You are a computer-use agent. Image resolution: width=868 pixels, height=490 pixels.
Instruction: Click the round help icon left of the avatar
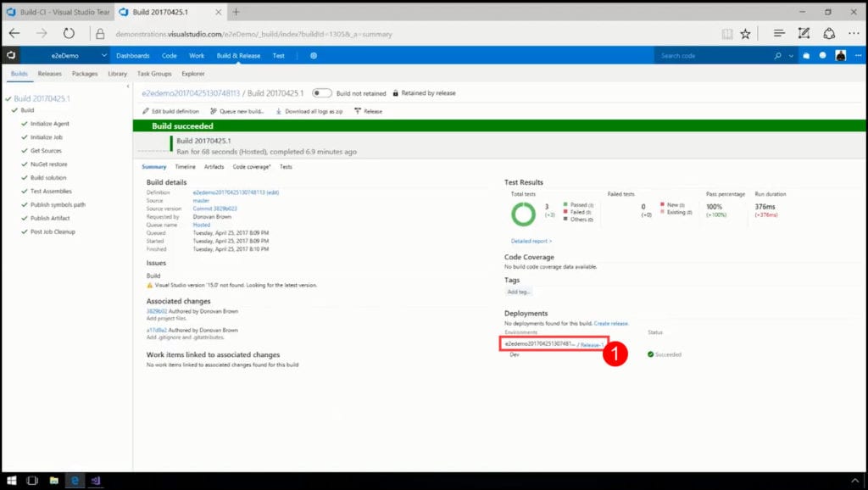(x=822, y=55)
